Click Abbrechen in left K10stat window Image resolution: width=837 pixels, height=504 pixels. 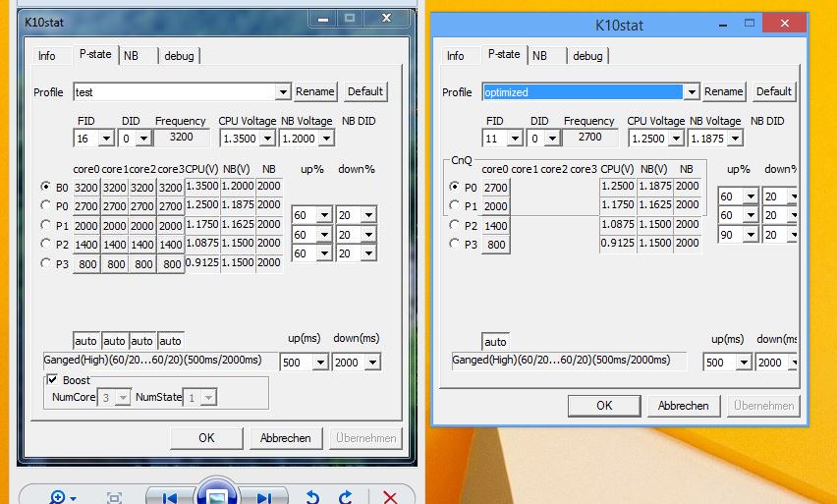[x=286, y=438]
